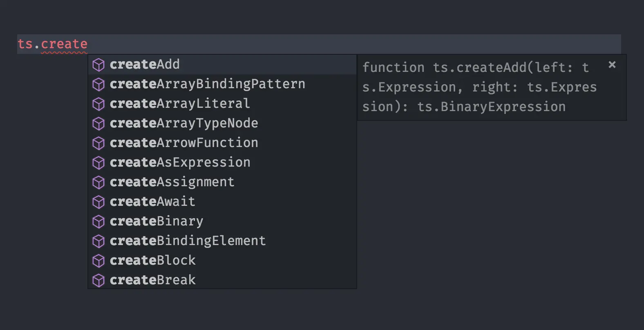This screenshot has width=644, height=330.
Task: Close the createAdd documentation popup
Action: click(x=612, y=65)
